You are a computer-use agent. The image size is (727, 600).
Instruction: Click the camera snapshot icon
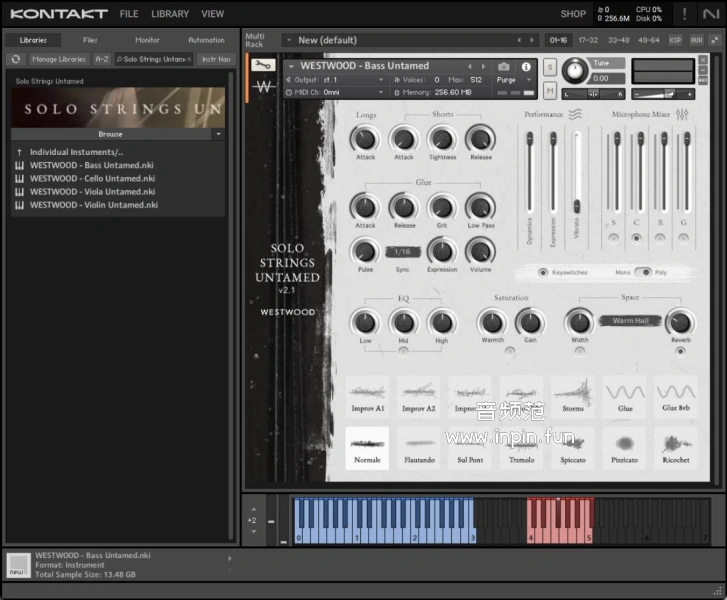tap(504, 67)
